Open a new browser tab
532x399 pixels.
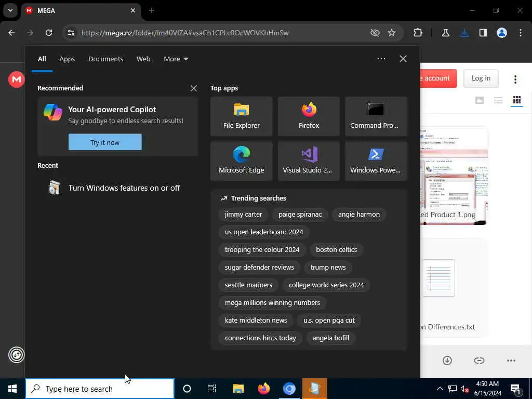click(152, 10)
